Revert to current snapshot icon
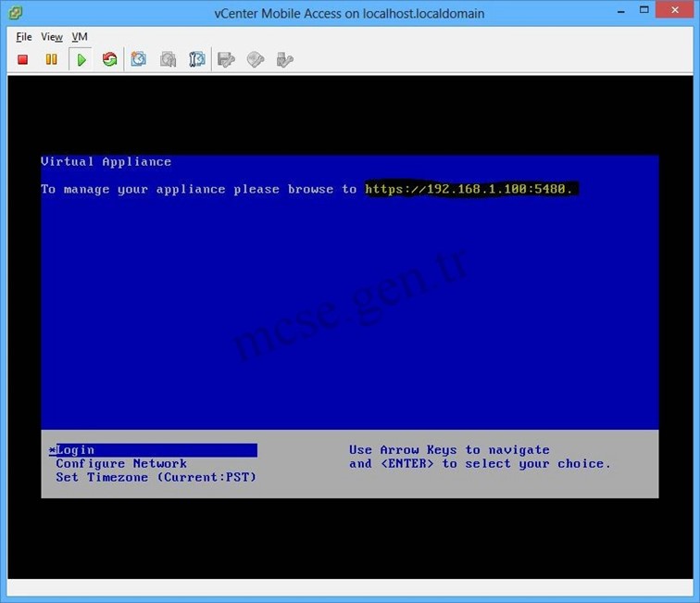Viewport: 700px width, 603px height. pos(168,59)
